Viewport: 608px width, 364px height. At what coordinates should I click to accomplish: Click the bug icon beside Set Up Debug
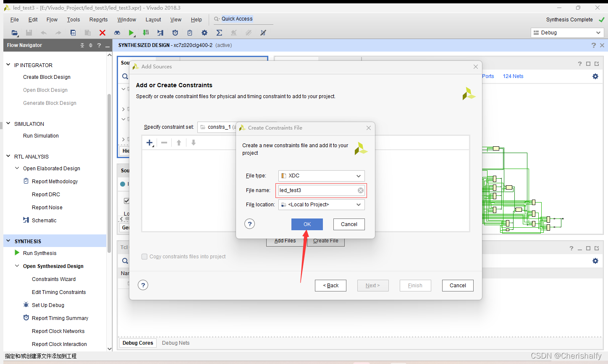pos(26,305)
